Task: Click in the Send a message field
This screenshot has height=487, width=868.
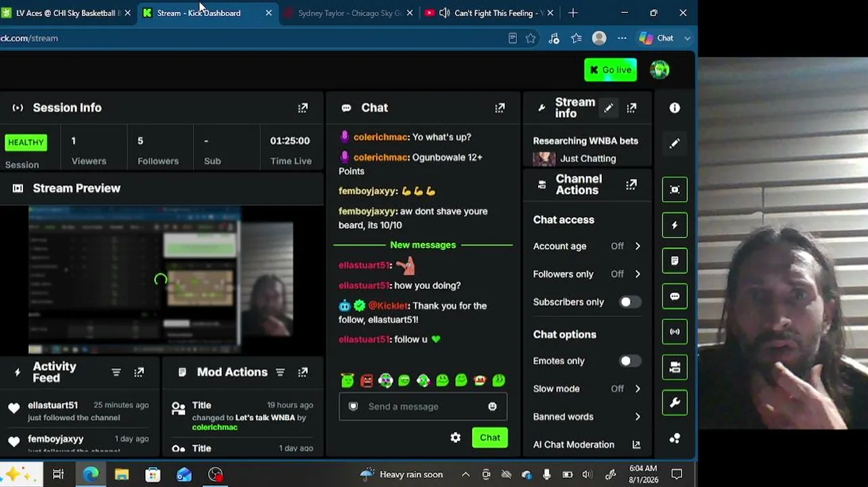Action: point(423,407)
